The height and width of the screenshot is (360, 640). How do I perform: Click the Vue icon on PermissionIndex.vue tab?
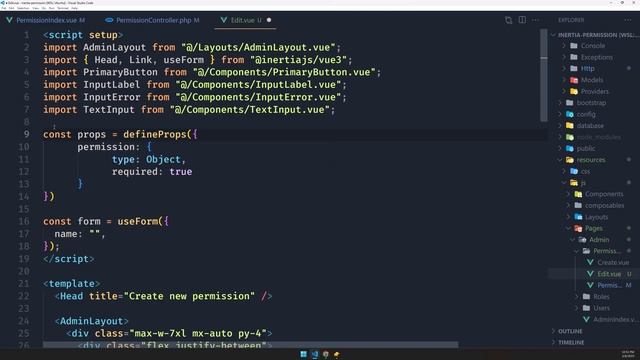[9, 20]
